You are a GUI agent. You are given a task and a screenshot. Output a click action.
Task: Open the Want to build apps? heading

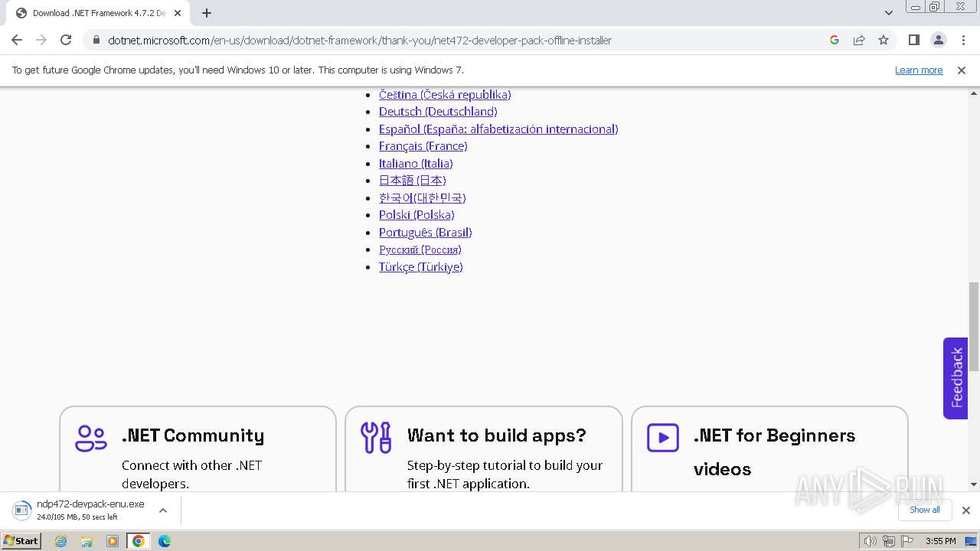point(497,435)
